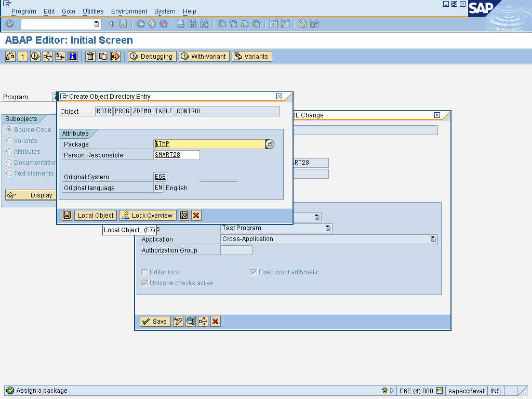Click the Lock Overview button
Screen dimensions: 532x399
[148, 215]
